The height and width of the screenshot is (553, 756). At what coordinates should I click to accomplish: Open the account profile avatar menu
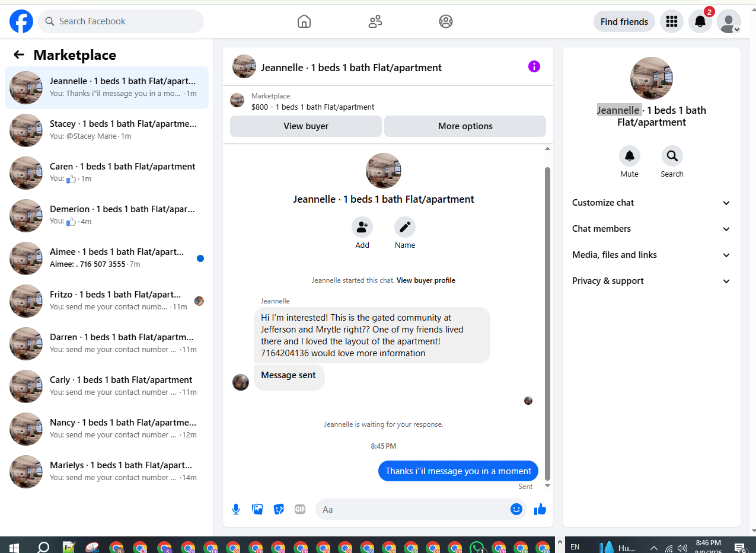(x=729, y=21)
